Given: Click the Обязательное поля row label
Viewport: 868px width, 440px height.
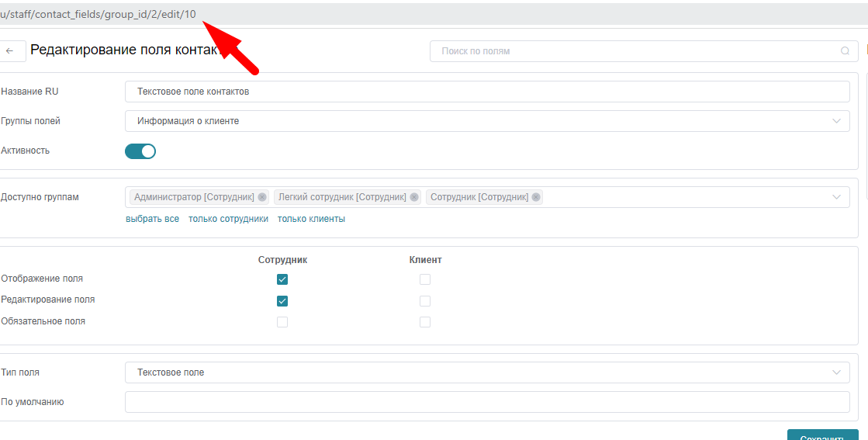Looking at the screenshot, I should click(43, 321).
